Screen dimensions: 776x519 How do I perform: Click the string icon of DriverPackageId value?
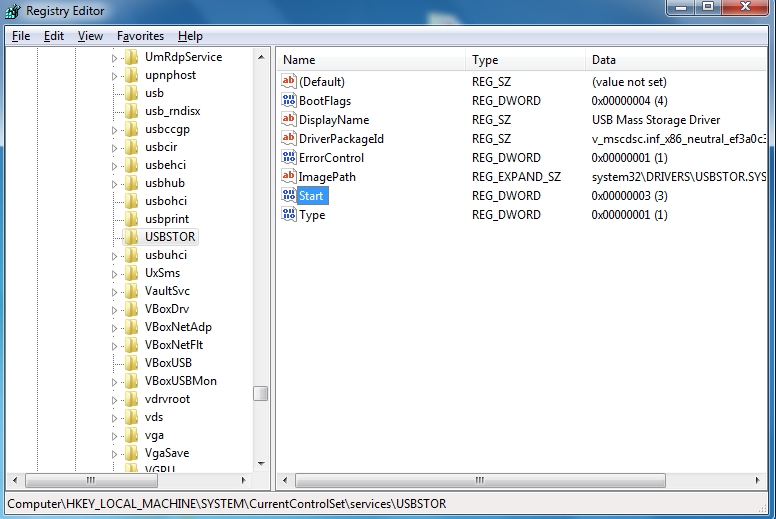pos(289,138)
